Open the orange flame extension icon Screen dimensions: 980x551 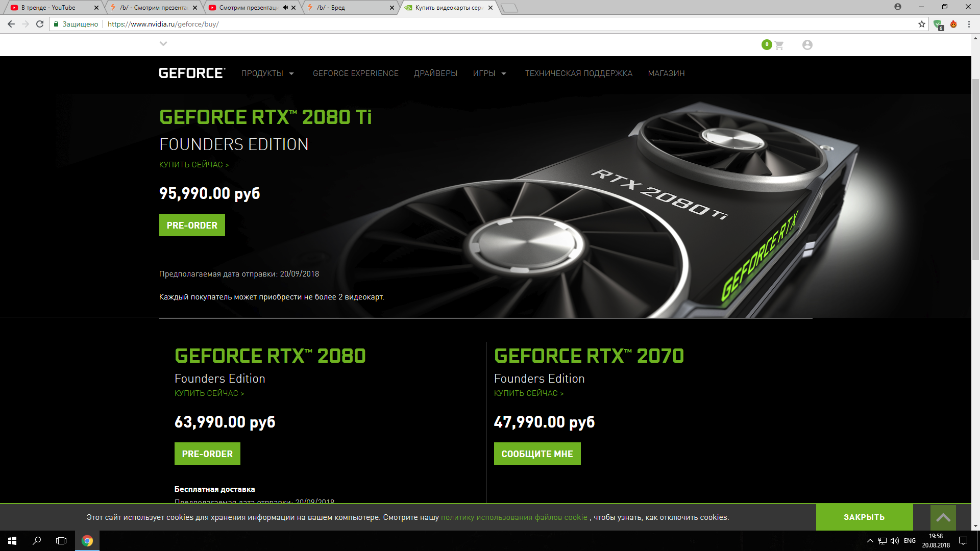coord(953,24)
